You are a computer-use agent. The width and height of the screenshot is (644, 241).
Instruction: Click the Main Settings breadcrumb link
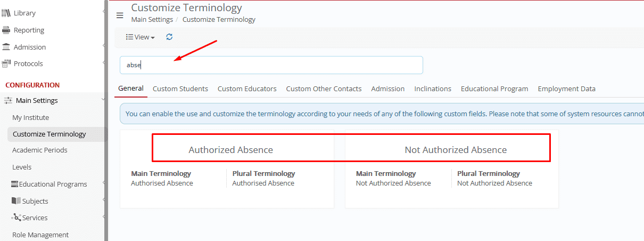(152, 19)
